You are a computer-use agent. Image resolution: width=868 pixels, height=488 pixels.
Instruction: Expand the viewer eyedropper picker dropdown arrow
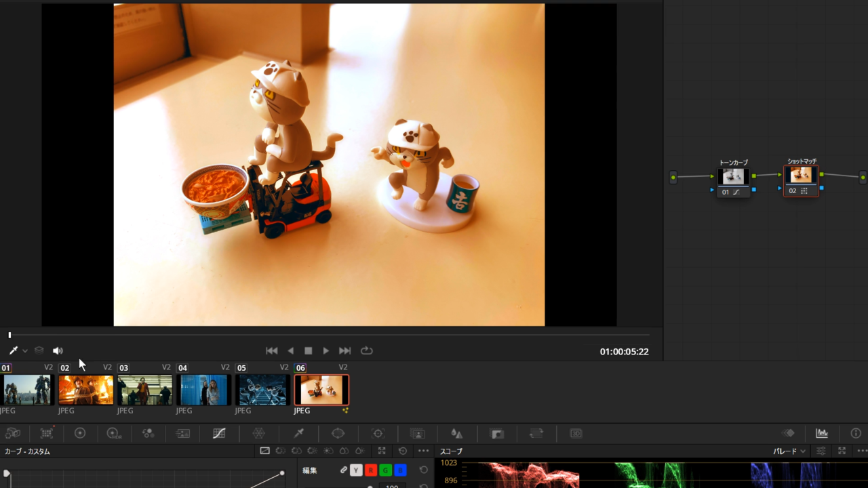pos(25,350)
